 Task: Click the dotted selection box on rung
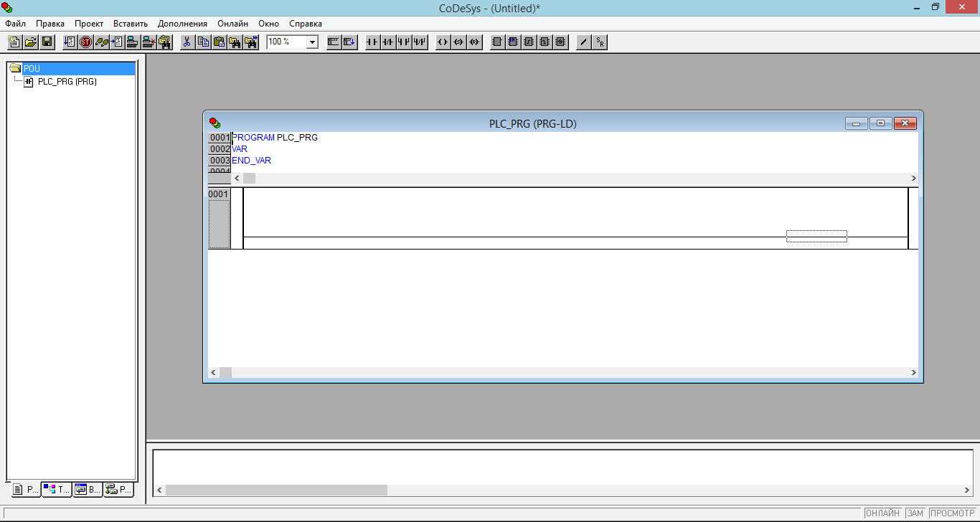pyautogui.click(x=816, y=236)
